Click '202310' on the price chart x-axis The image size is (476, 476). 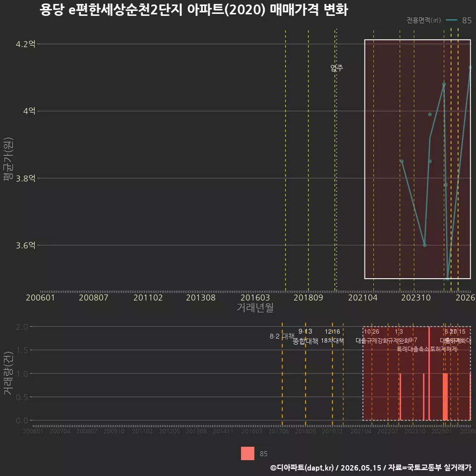pos(416,297)
